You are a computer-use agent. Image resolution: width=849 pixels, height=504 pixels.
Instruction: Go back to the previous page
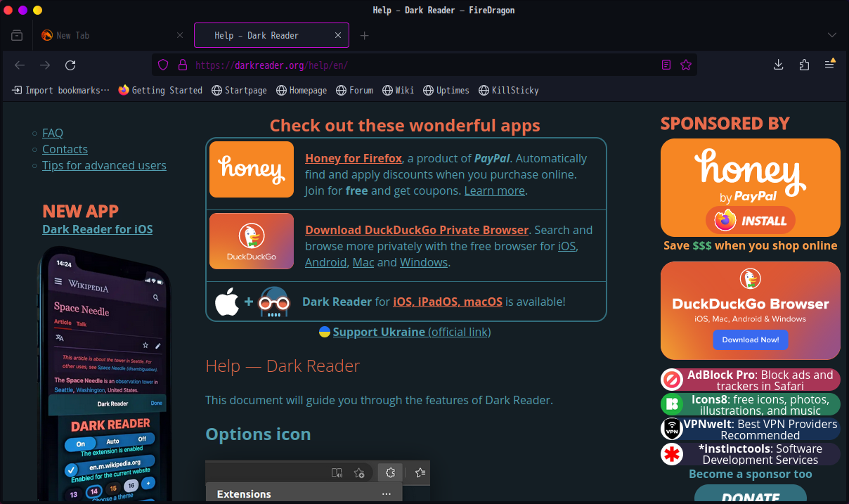point(20,65)
